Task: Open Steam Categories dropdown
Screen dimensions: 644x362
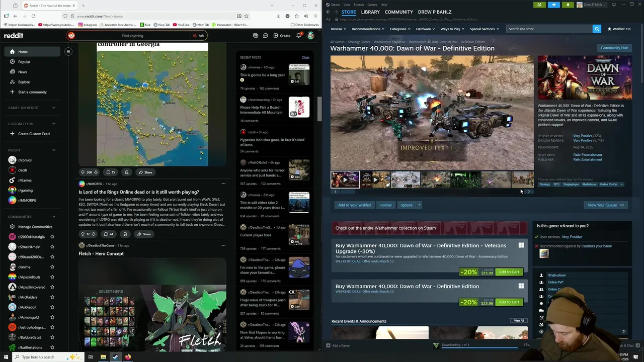Action: pyautogui.click(x=400, y=29)
